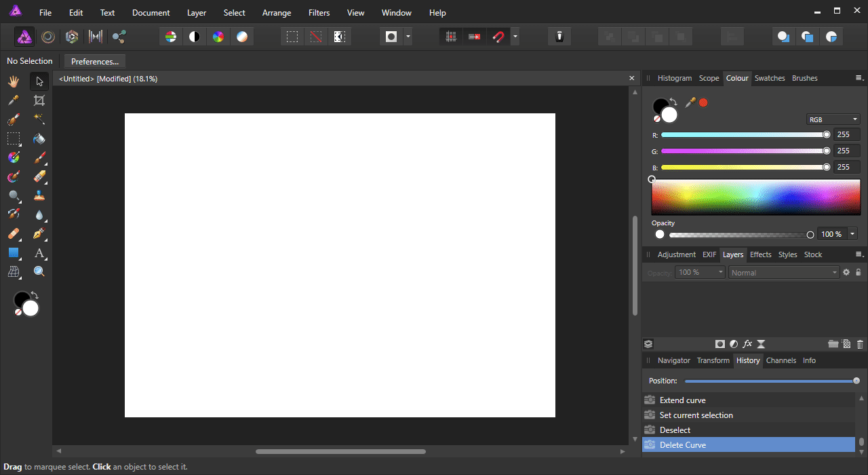Screen dimensions: 868x475
Task: Select the Mesh Warp tool
Action: tap(14, 271)
